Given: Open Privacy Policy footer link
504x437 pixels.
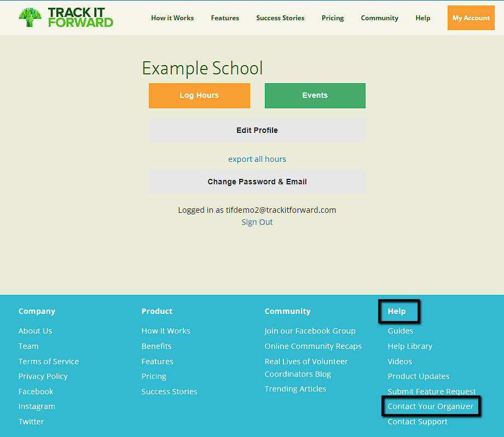Looking at the screenshot, I should point(43,376).
